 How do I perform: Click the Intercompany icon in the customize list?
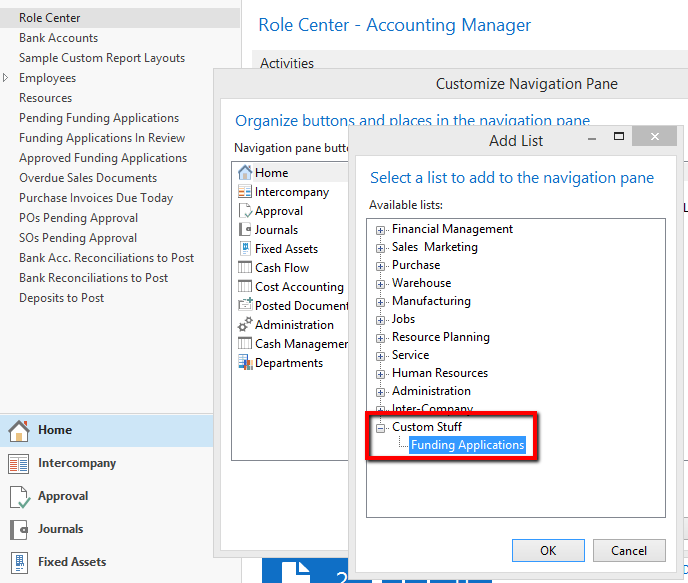pos(245,192)
